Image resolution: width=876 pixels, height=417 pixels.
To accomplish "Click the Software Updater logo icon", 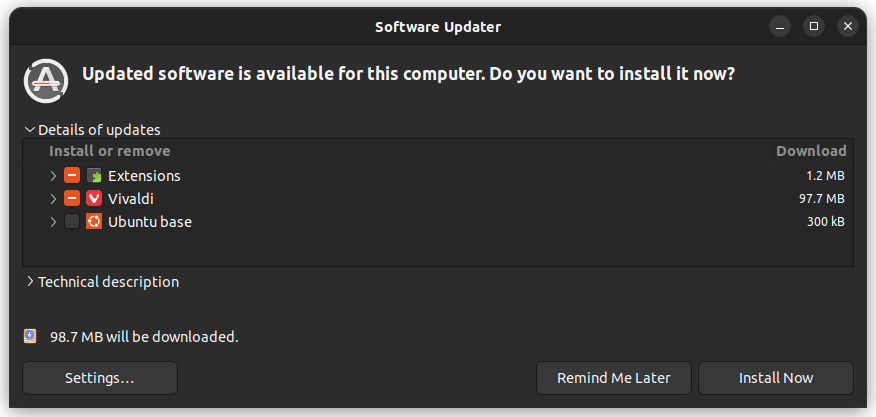I will [x=46, y=81].
